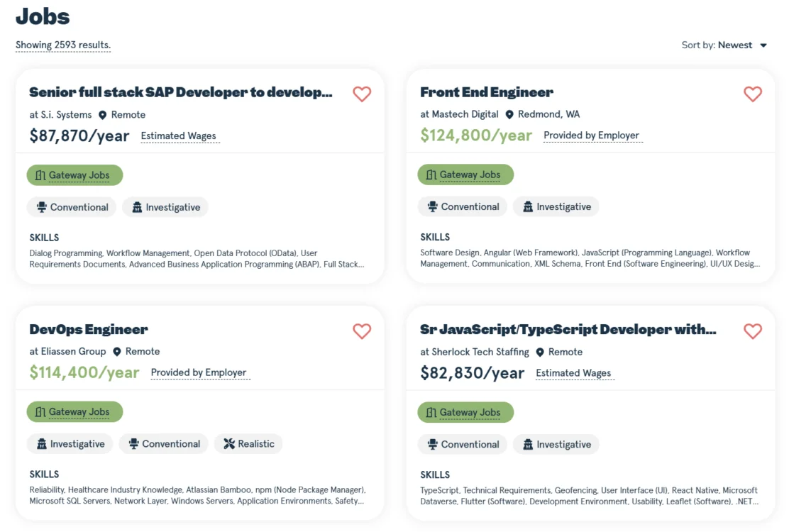Open the Senior full stack SAP Developer listing title

[x=181, y=92]
